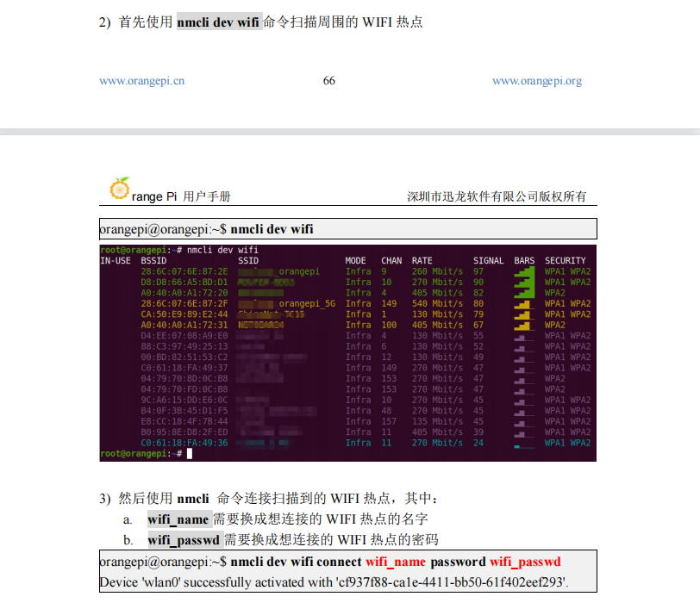700x609 pixels.
Task: Click red 'wifi_name' in connect command
Action: (x=396, y=562)
